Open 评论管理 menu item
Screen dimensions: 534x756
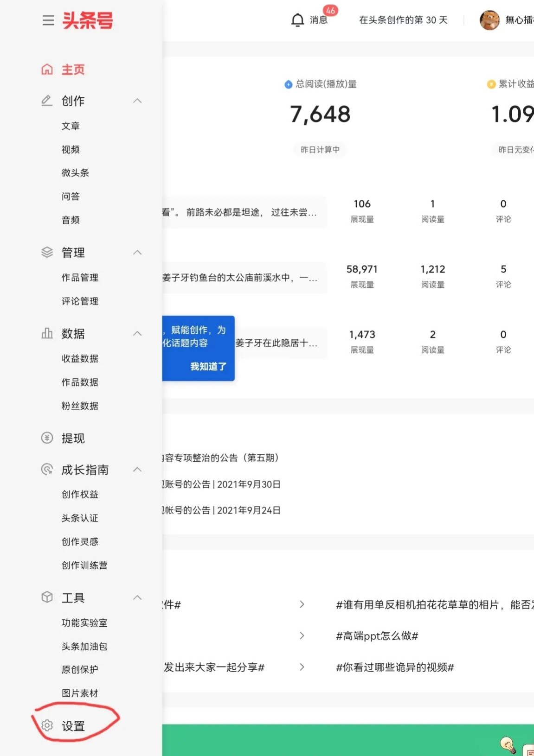[80, 301]
